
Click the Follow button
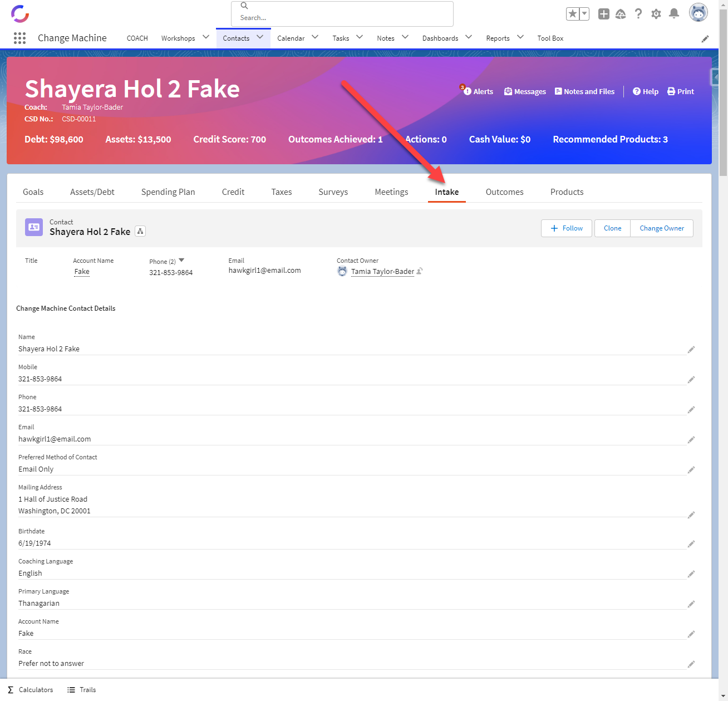(x=567, y=228)
